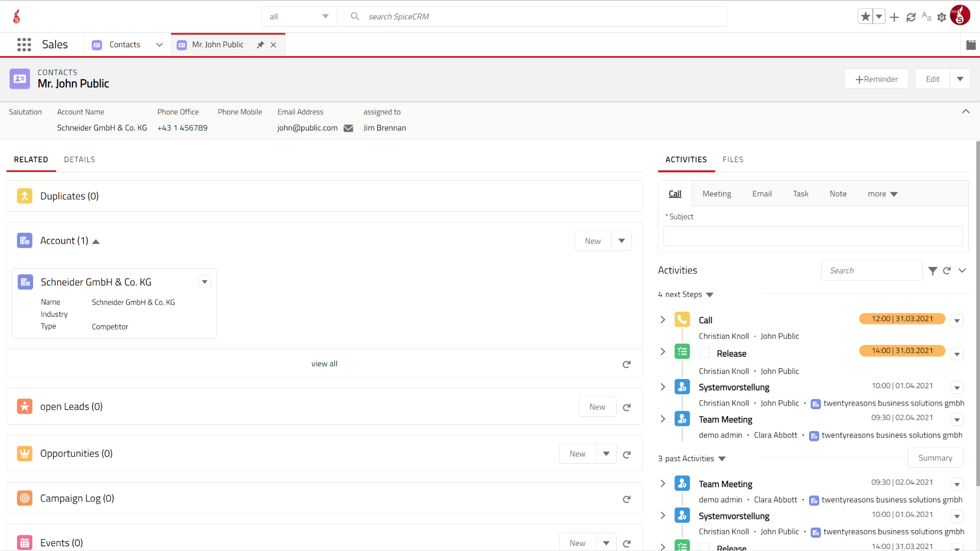Screen dimensions: 980x551
Task: Expand the Call activity row chevron
Action: pos(663,320)
